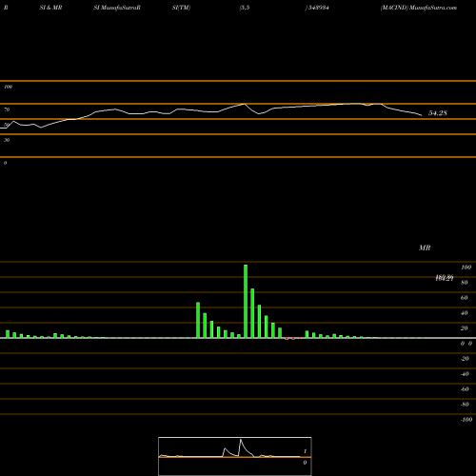Click the 'SI MunafaSutraR' header label
The width and height of the screenshot is (476, 476).
click(x=117, y=8)
